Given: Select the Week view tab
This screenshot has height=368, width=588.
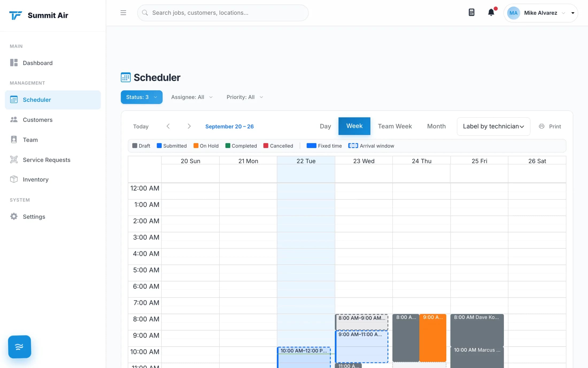Looking at the screenshot, I should coord(354,126).
